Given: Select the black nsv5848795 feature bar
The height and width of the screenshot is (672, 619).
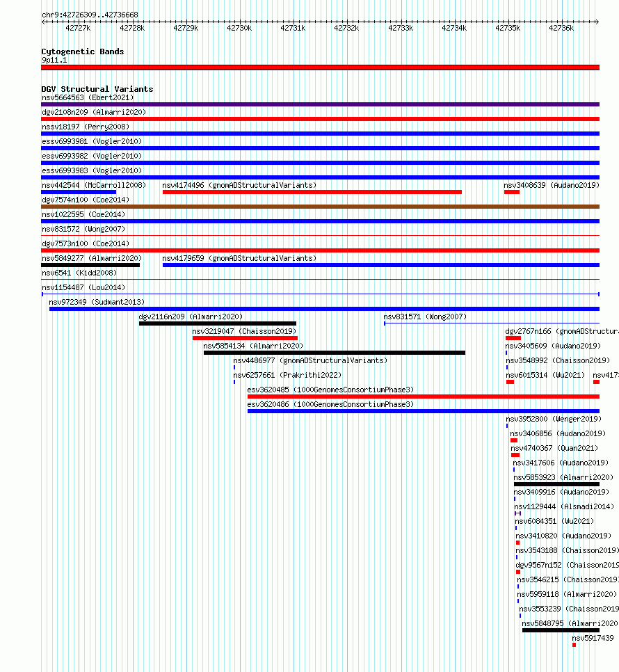Looking at the screenshot, I should (x=561, y=630).
